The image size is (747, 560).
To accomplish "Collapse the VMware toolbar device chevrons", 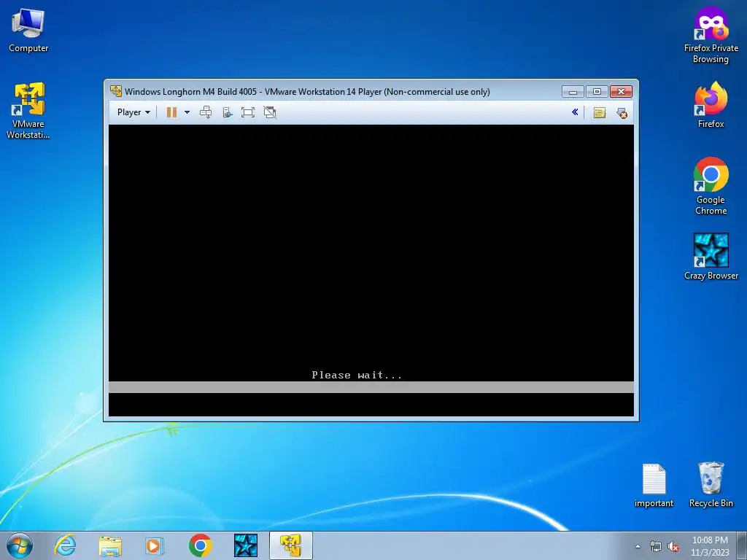I will click(x=575, y=112).
